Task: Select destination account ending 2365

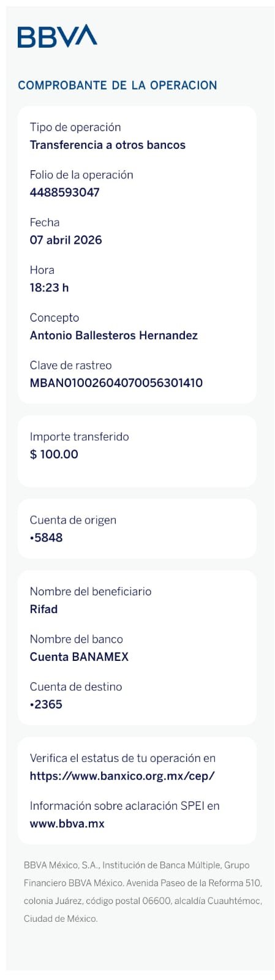Action: point(46,704)
